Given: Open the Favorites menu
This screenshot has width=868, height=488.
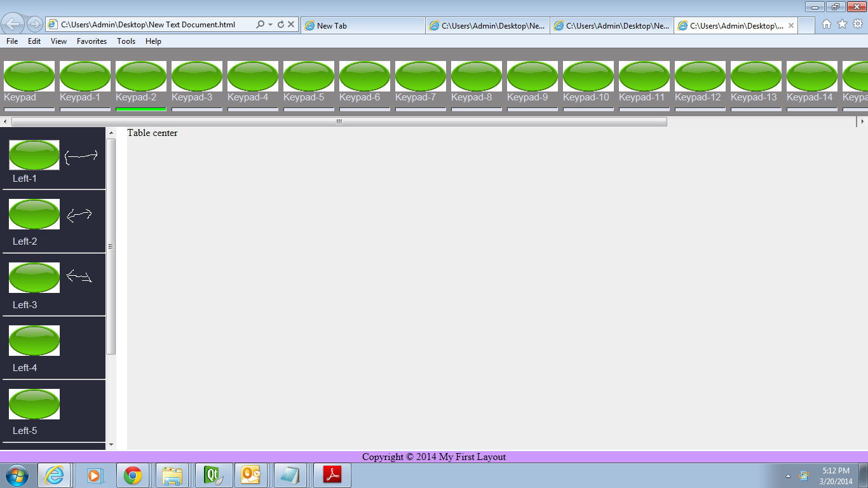Looking at the screenshot, I should point(92,41).
